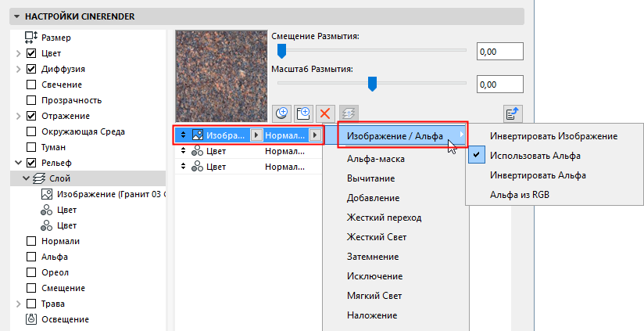The height and width of the screenshot is (331, 644).
Task: Click the granite texture preview thumbnail
Action: coord(221,77)
